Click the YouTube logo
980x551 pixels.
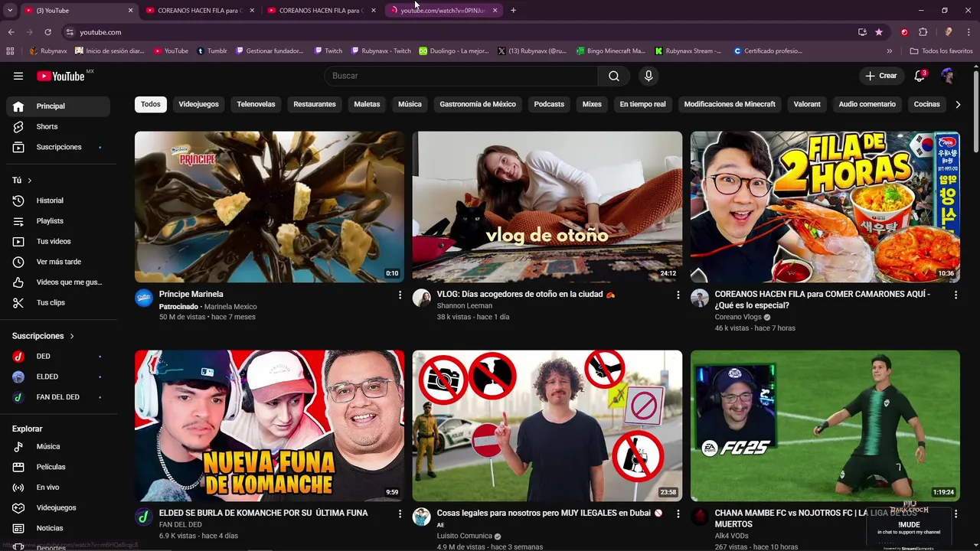coord(60,76)
